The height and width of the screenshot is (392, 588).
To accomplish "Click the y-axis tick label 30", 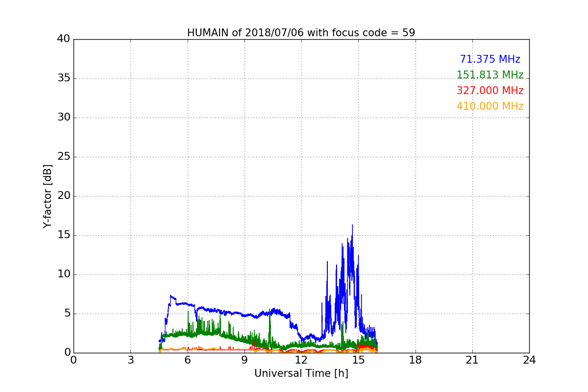I will [64, 118].
